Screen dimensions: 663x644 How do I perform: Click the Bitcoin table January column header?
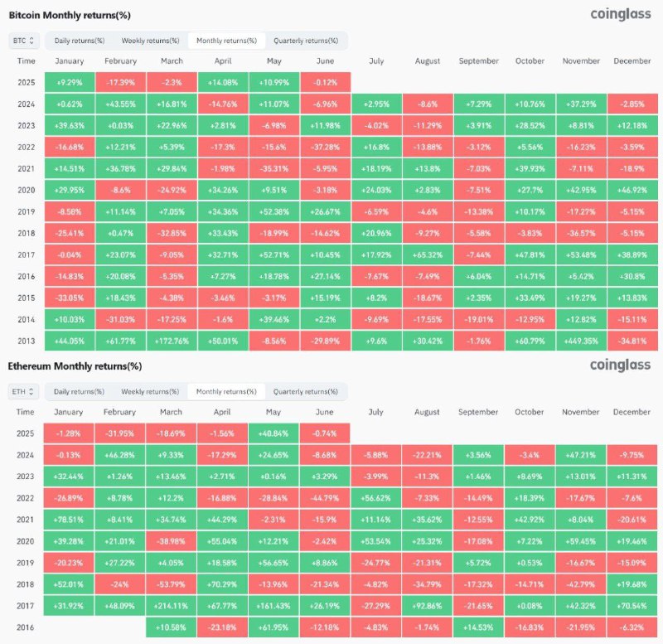70,61
